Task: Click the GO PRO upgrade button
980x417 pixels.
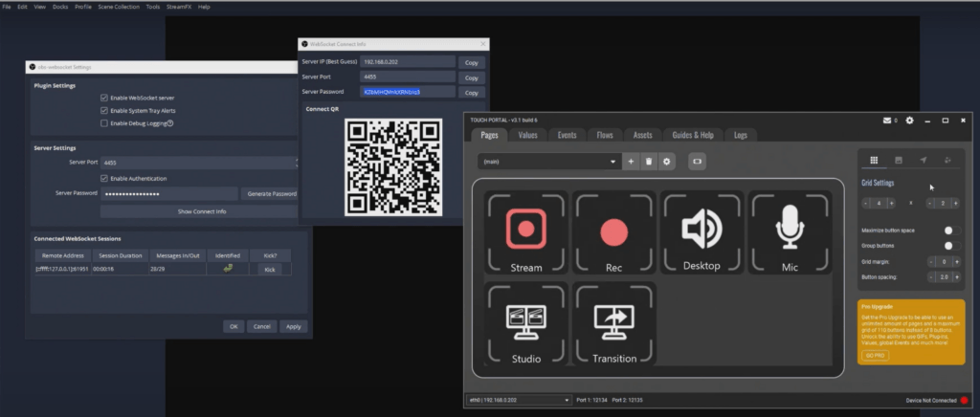Action: (875, 356)
